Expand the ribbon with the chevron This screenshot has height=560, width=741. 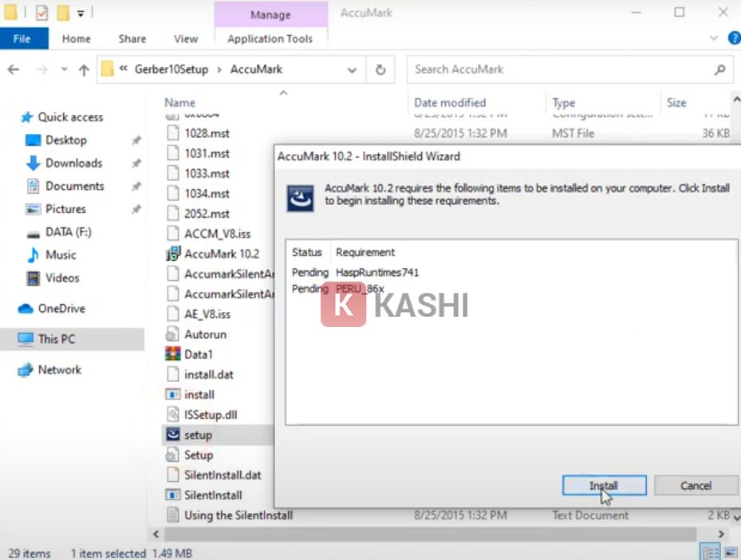pyautogui.click(x=713, y=38)
